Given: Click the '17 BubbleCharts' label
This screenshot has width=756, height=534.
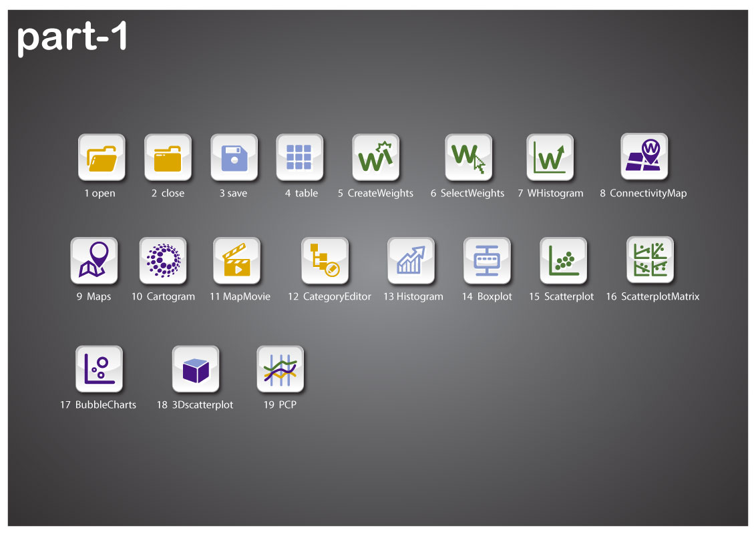Looking at the screenshot, I should pyautogui.click(x=98, y=405).
